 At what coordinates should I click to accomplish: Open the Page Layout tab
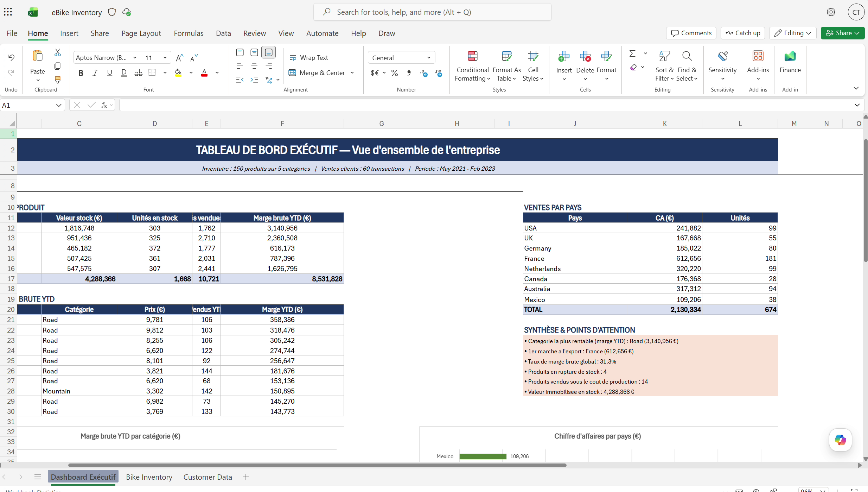click(141, 33)
